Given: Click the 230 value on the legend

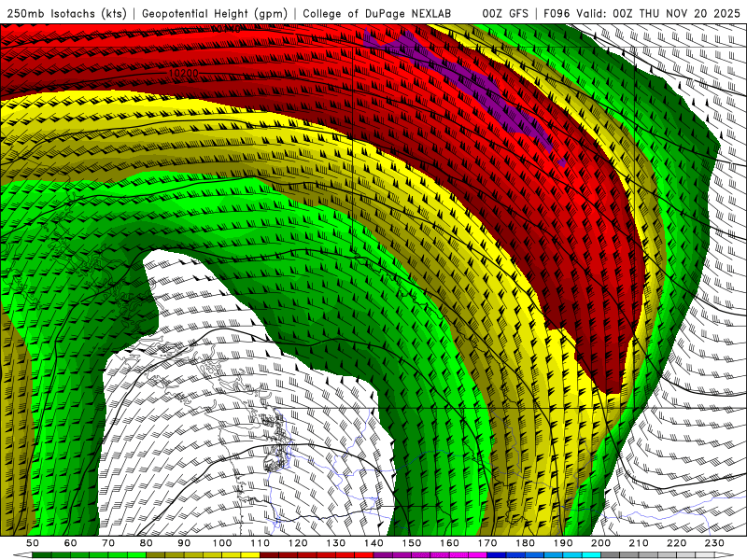Looking at the screenshot, I should tap(714, 543).
